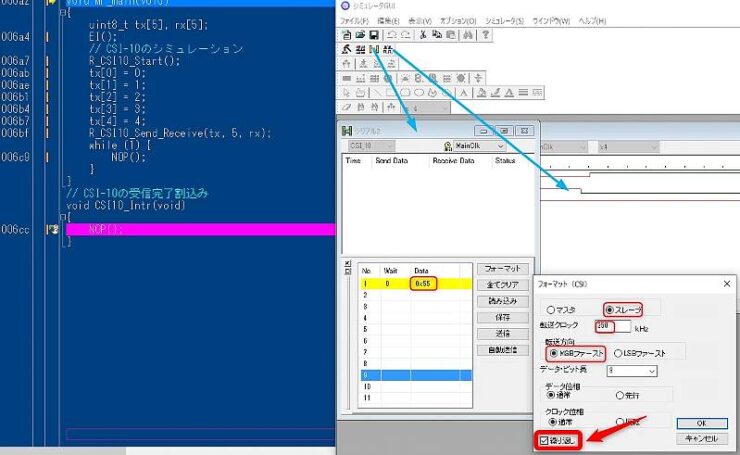Click the Cut scissors icon

pyautogui.click(x=424, y=34)
